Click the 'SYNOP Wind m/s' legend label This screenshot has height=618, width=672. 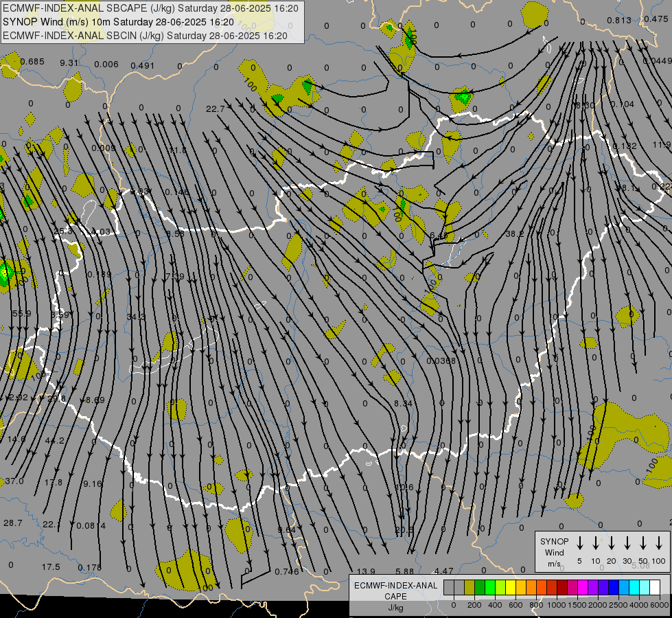click(x=554, y=552)
